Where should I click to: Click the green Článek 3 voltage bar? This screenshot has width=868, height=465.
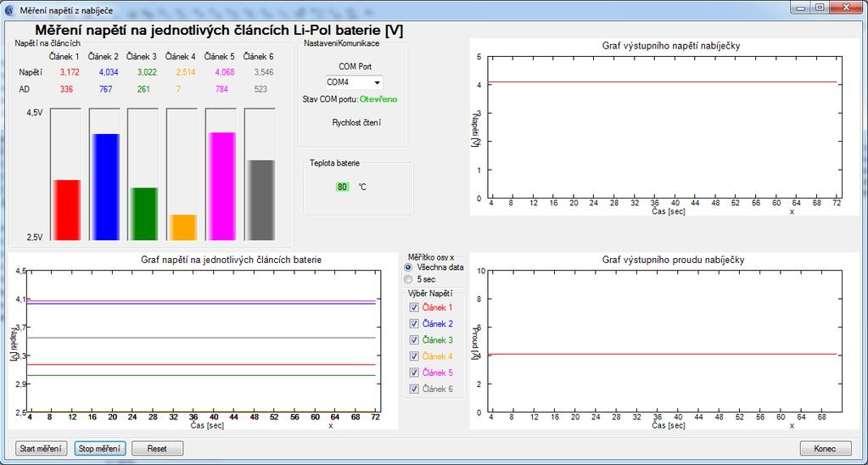144,214
